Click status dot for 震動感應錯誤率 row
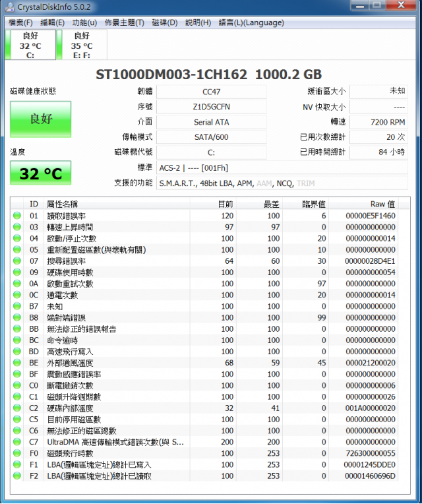The height and width of the screenshot is (504, 422). click(17, 374)
